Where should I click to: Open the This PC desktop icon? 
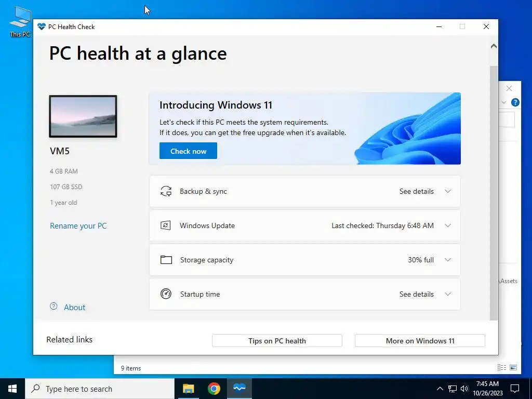(20, 21)
